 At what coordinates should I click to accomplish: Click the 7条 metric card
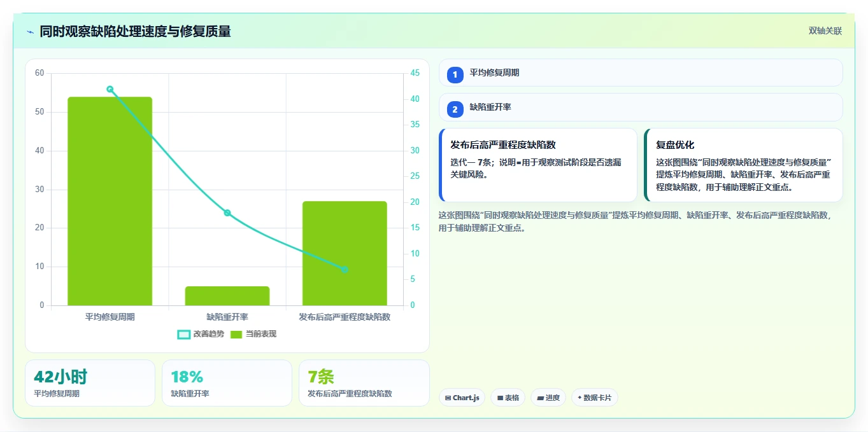click(x=364, y=383)
